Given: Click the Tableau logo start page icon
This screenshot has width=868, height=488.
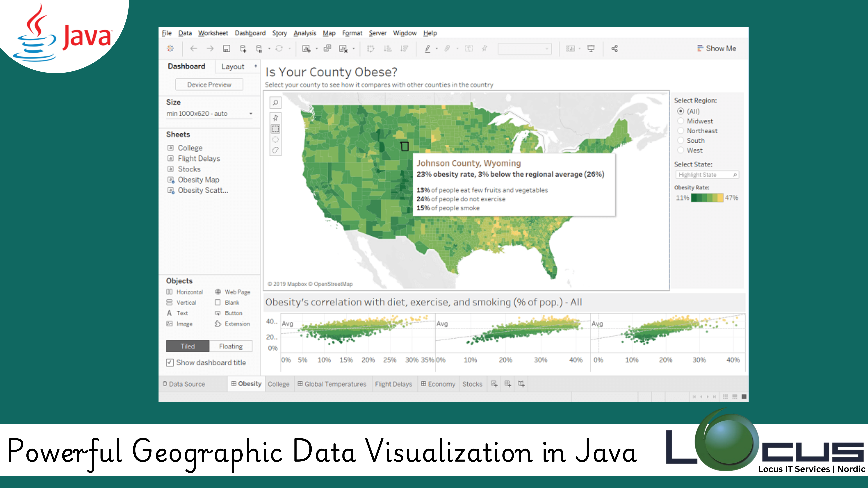Looking at the screenshot, I should [170, 48].
